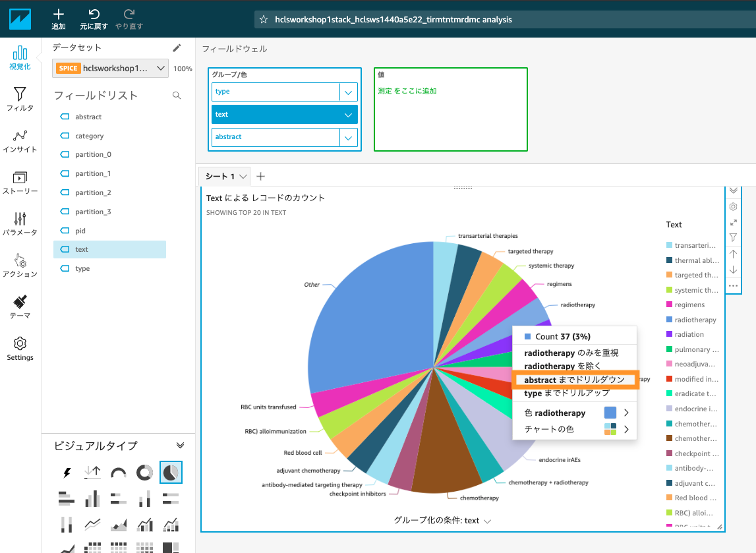
Task: Open '色 radiotherapy' color submenu
Action: pyautogui.click(x=575, y=413)
